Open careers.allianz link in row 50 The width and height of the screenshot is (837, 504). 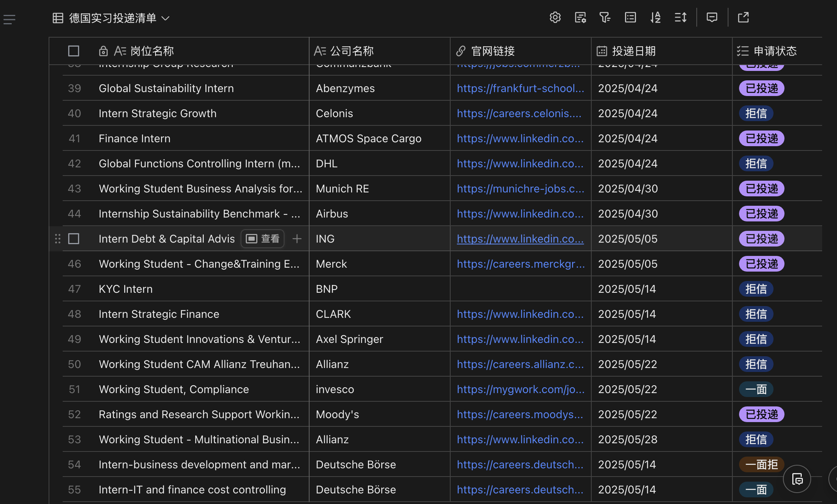pos(520,364)
